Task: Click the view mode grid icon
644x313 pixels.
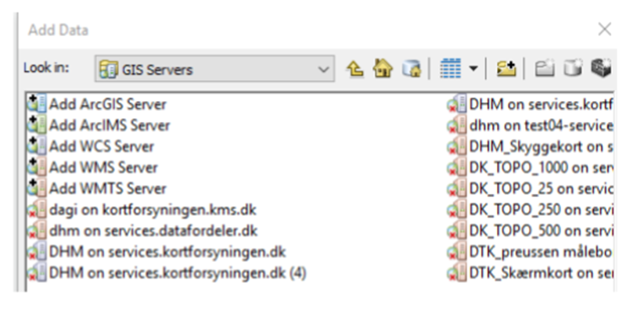Action: point(451,69)
